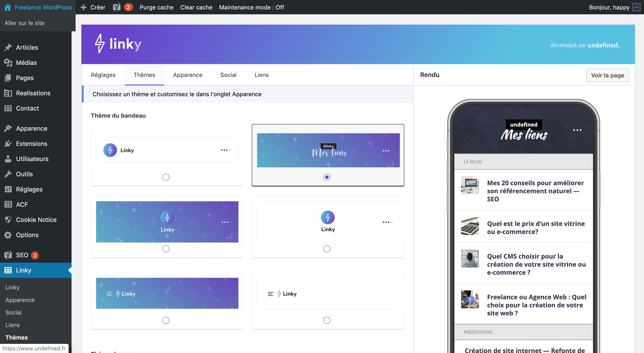This screenshot has width=644, height=353.
Task: Click the Apparence paintbrush icon
Action: 8,128
